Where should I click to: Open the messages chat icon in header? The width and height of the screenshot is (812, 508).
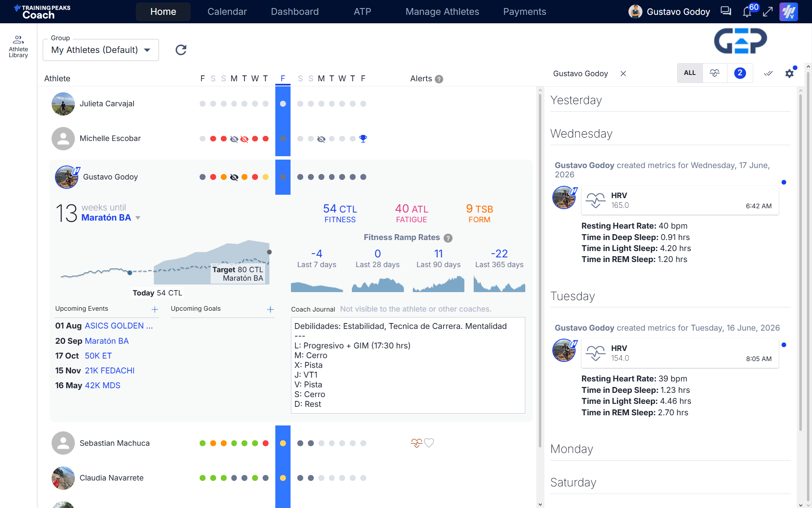pos(726,11)
